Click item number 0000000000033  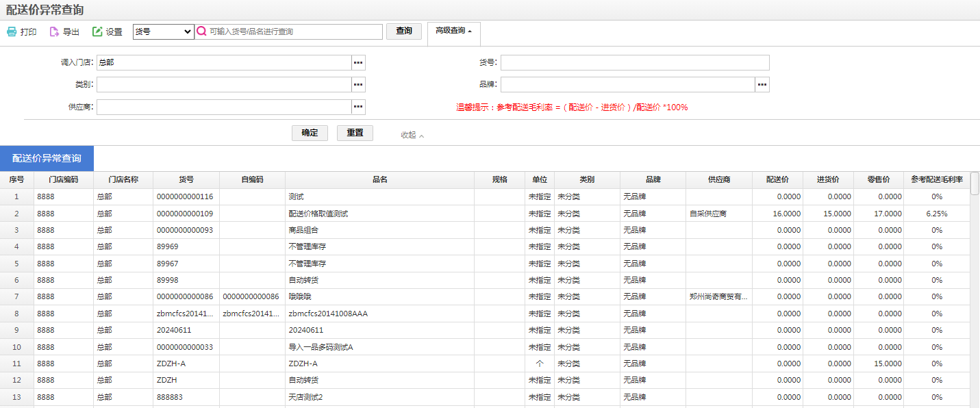point(185,347)
